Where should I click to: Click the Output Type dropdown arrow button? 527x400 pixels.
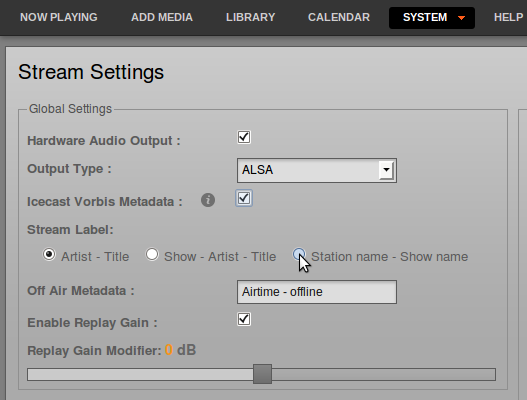click(386, 170)
